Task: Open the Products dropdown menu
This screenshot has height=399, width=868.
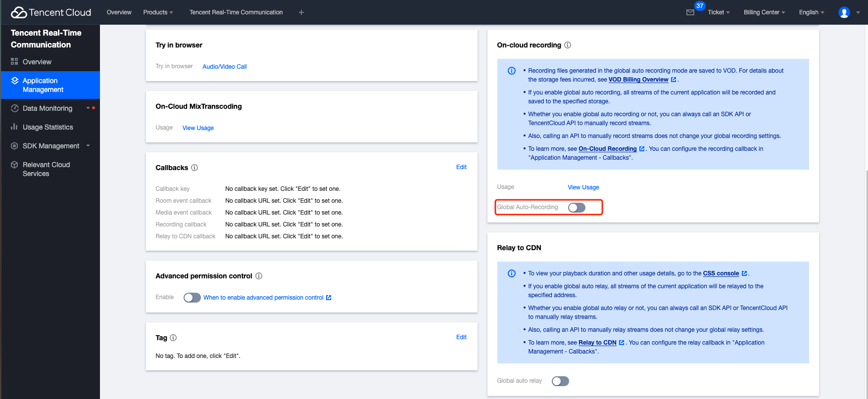Action: pos(158,12)
